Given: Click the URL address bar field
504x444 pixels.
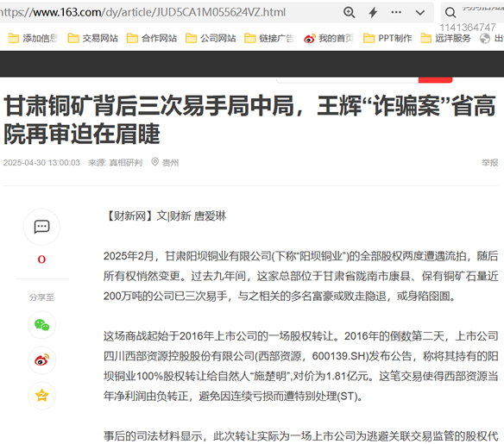Looking at the screenshot, I should (167, 13).
